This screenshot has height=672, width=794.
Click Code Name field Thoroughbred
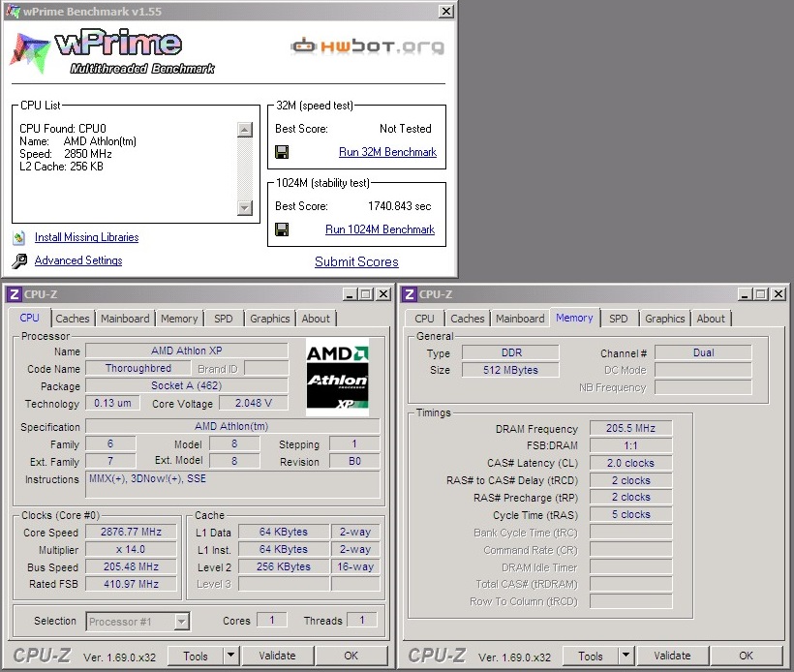[138, 368]
